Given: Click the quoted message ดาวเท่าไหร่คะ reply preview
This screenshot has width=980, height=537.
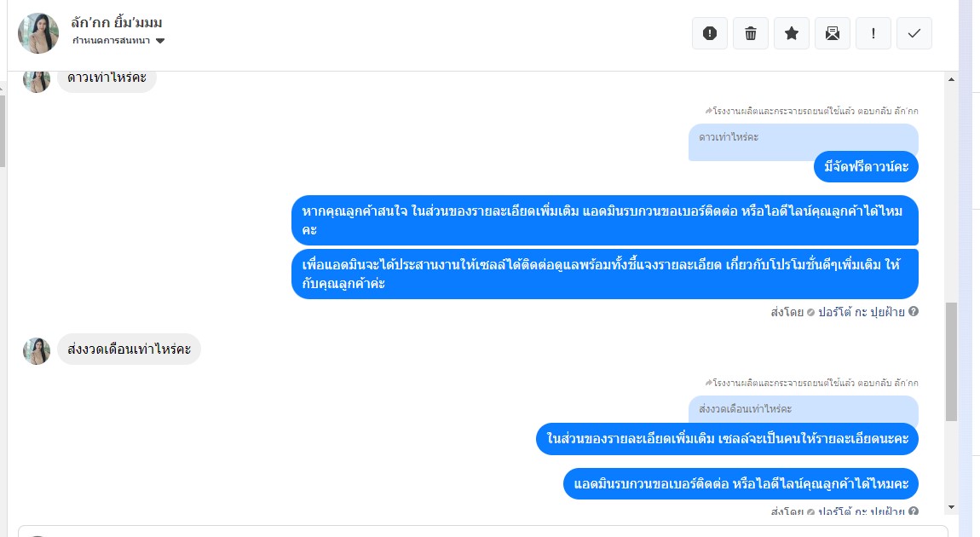Looking at the screenshot, I should coord(803,141).
